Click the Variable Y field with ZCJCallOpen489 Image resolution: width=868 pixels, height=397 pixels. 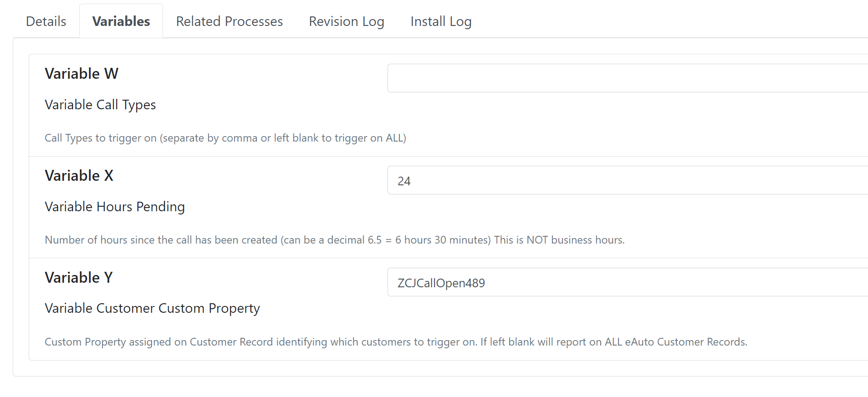click(x=628, y=282)
